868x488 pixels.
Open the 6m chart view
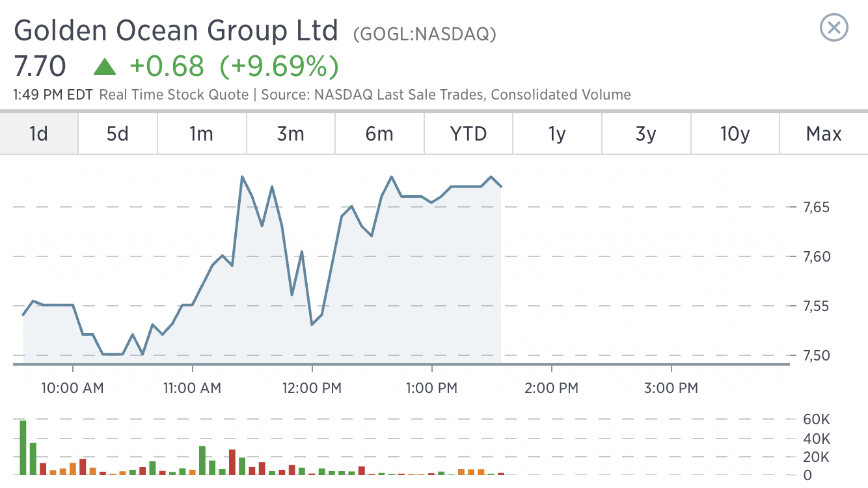point(379,134)
